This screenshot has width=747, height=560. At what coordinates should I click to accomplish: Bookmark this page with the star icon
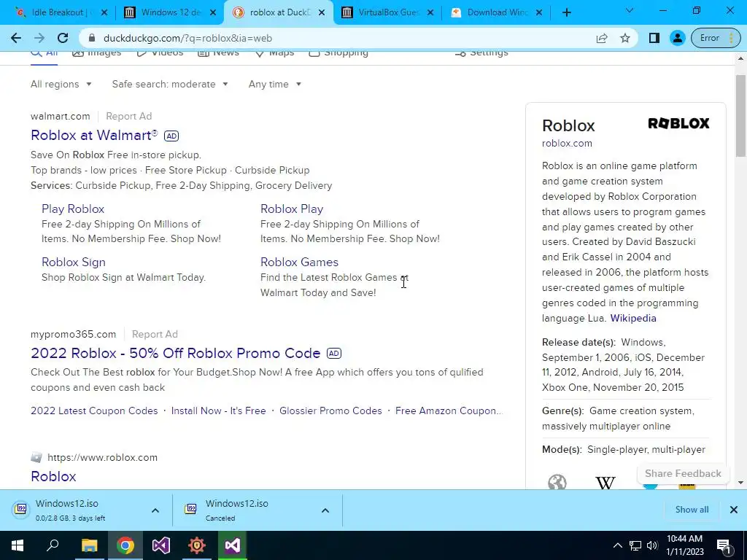(x=625, y=38)
